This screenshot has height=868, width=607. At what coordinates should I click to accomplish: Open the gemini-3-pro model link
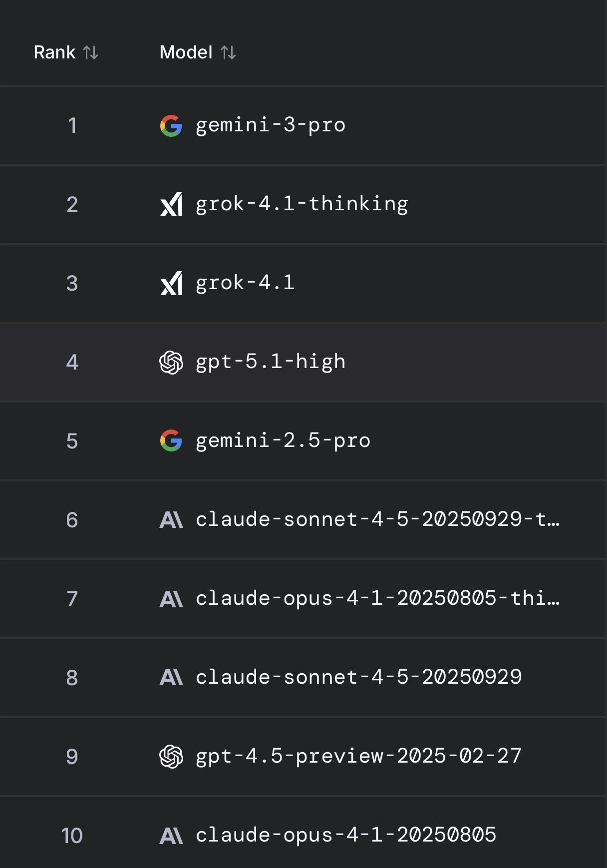[x=271, y=125]
